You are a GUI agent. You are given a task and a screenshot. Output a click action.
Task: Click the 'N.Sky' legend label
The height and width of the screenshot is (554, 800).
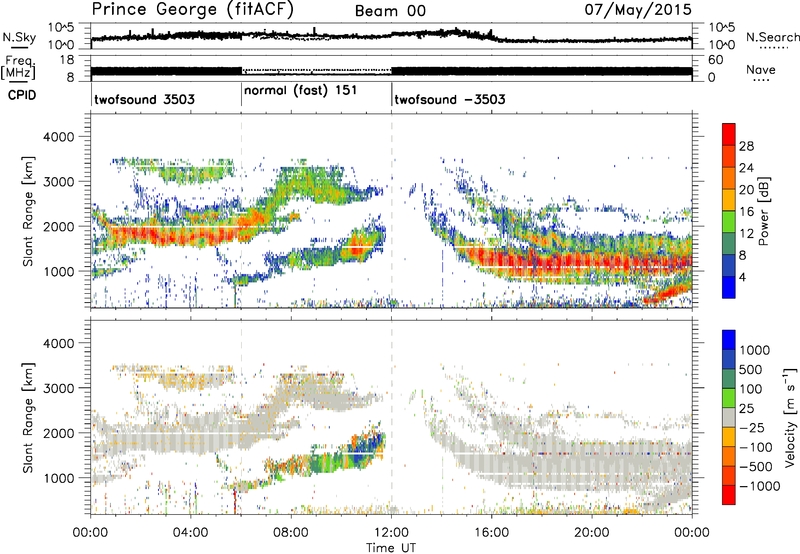[x=19, y=37]
